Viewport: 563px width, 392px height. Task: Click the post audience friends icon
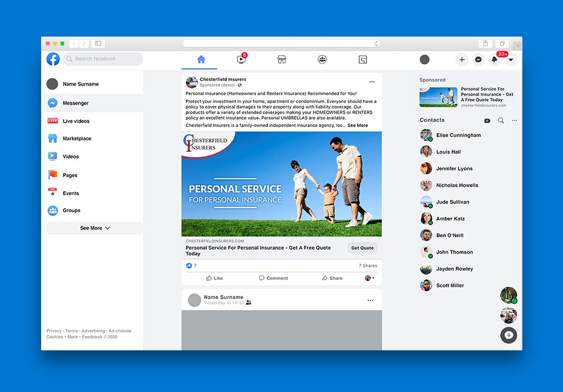(248, 303)
